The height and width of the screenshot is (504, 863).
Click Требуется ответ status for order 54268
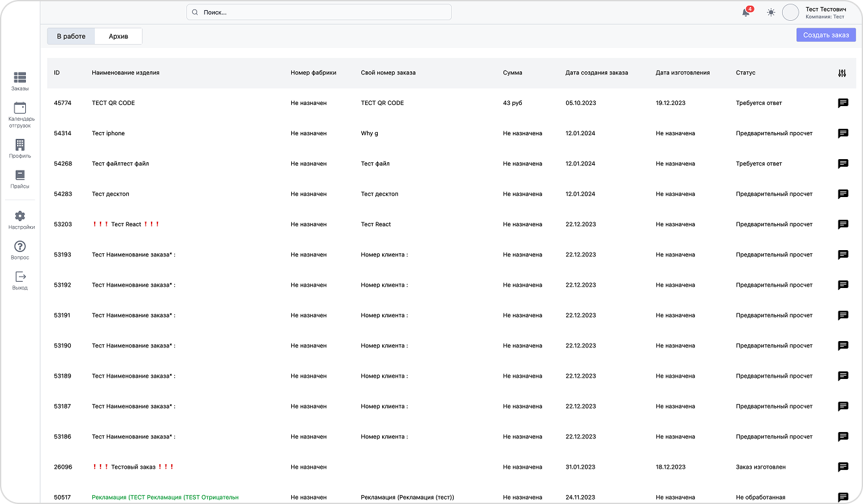point(759,164)
